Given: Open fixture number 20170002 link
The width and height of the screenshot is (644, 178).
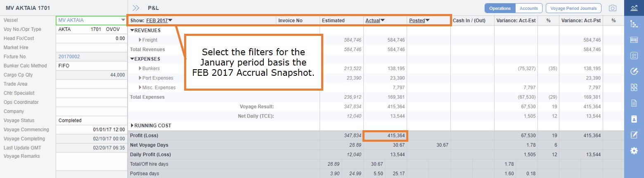Looking at the screenshot, I should pos(69,56).
